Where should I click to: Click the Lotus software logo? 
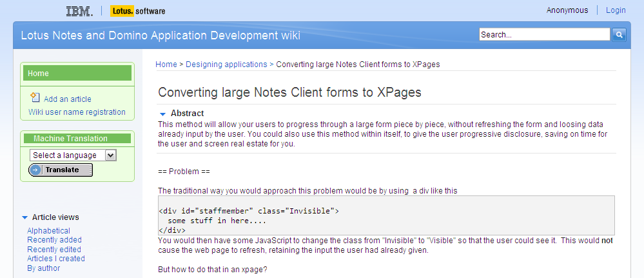[137, 11]
